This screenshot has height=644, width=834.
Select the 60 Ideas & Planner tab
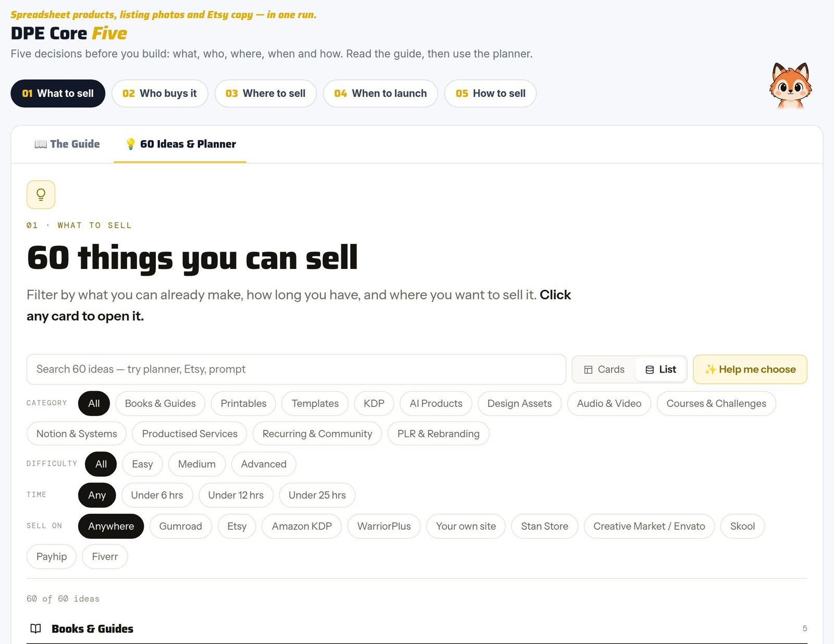(180, 144)
